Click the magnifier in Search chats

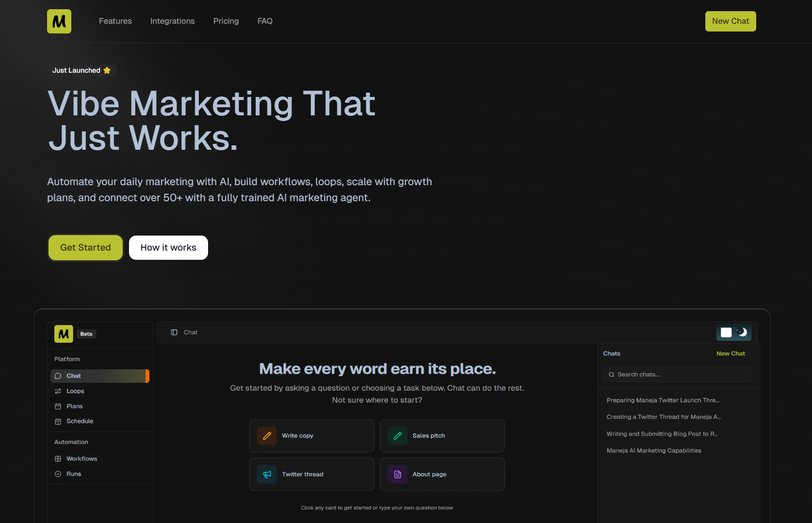tap(611, 374)
